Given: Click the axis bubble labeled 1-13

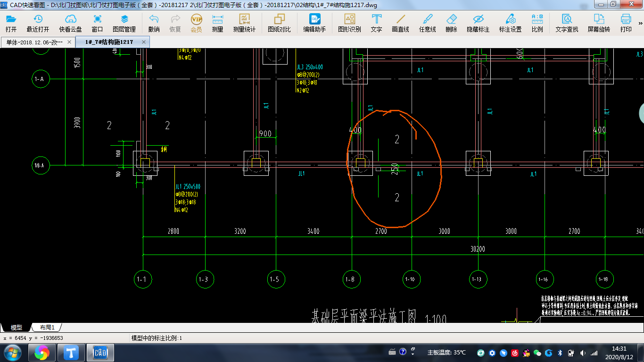Looking at the screenshot, I should click(x=477, y=279).
